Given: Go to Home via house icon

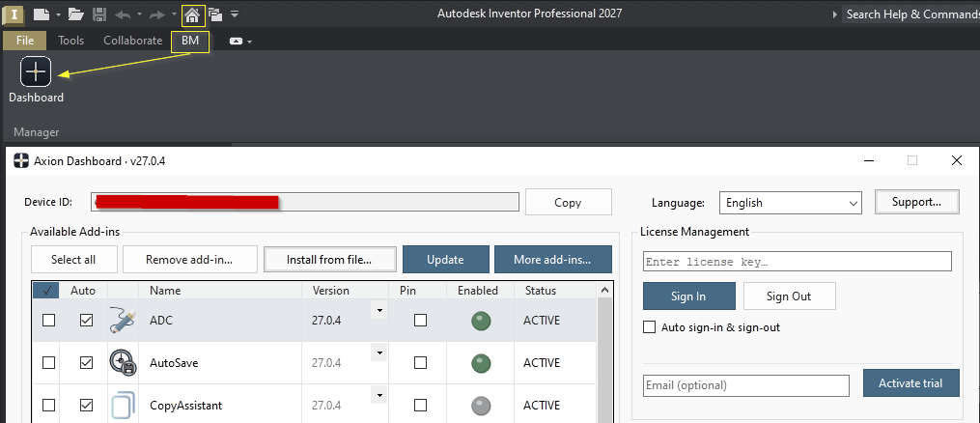Looking at the screenshot, I should tap(193, 14).
